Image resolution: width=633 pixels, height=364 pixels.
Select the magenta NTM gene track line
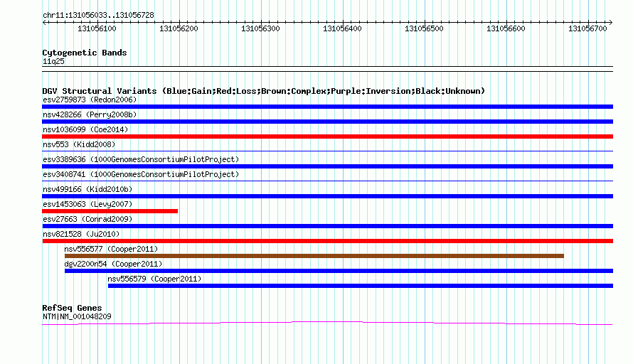[327, 323]
